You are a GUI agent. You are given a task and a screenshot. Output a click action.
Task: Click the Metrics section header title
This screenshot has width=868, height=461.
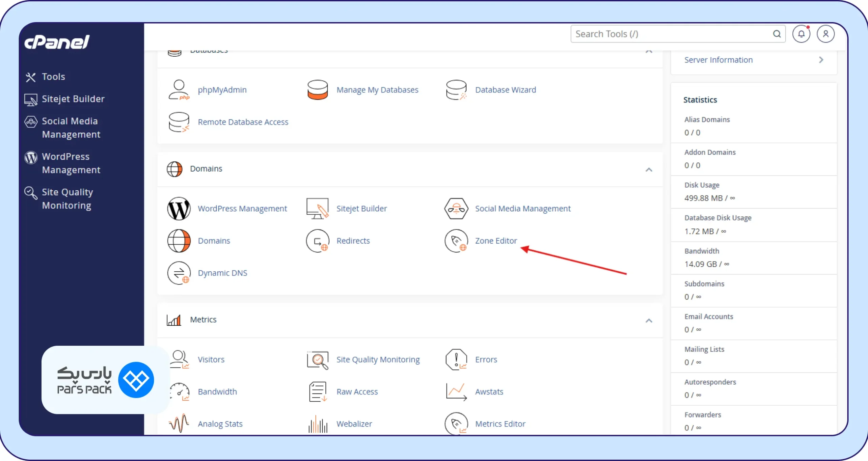203,320
